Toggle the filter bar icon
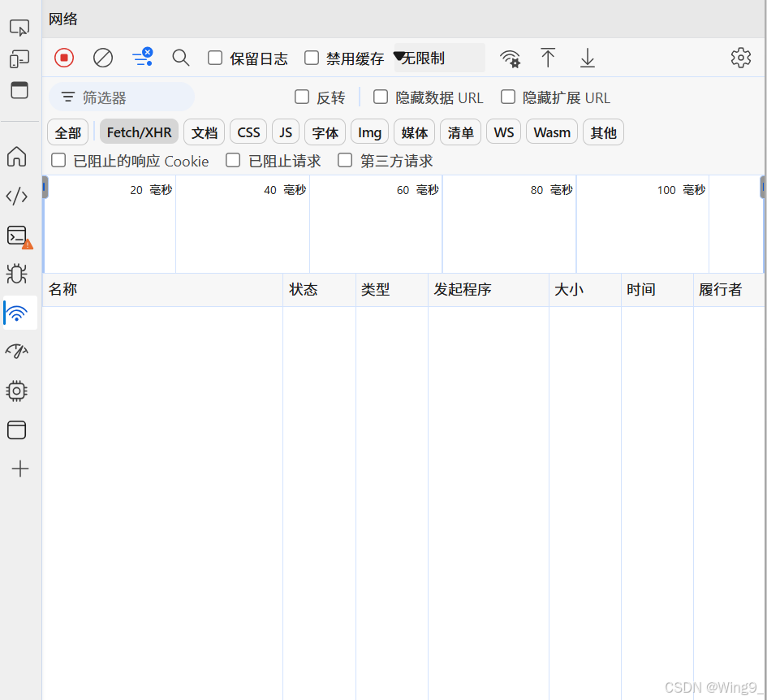The height and width of the screenshot is (700, 767). (x=142, y=58)
